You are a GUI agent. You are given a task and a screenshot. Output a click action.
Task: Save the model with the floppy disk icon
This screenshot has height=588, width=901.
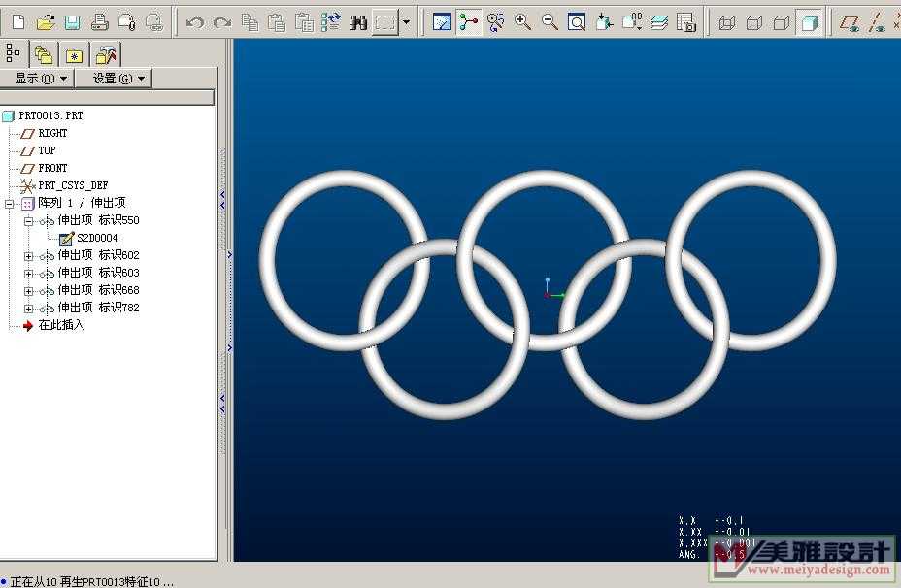coord(73,22)
